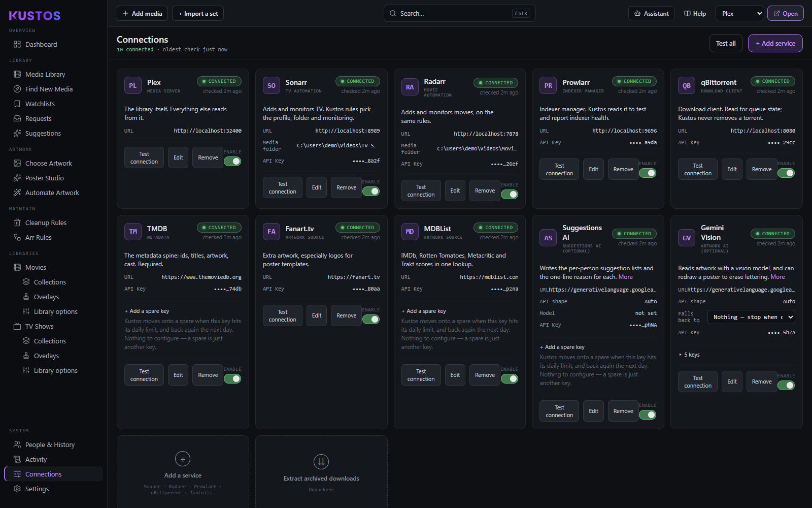This screenshot has height=508, width=812.
Task: Click the TV Shows library icon
Action: [x=17, y=326]
